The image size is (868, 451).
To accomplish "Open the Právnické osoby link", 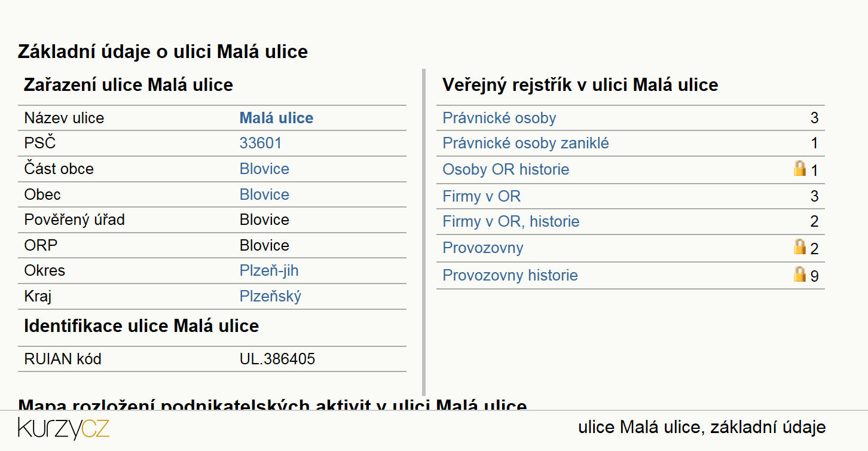I will point(499,118).
